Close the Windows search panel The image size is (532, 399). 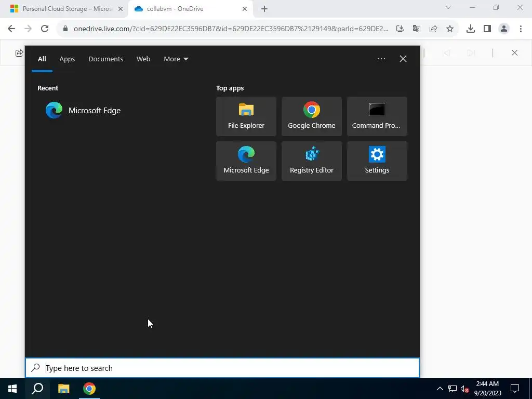[x=403, y=59]
